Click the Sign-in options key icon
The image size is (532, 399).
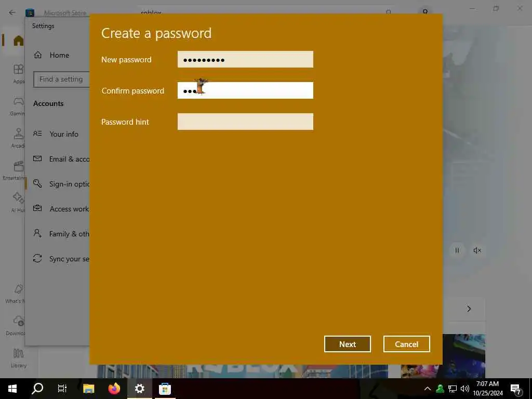[x=37, y=183]
